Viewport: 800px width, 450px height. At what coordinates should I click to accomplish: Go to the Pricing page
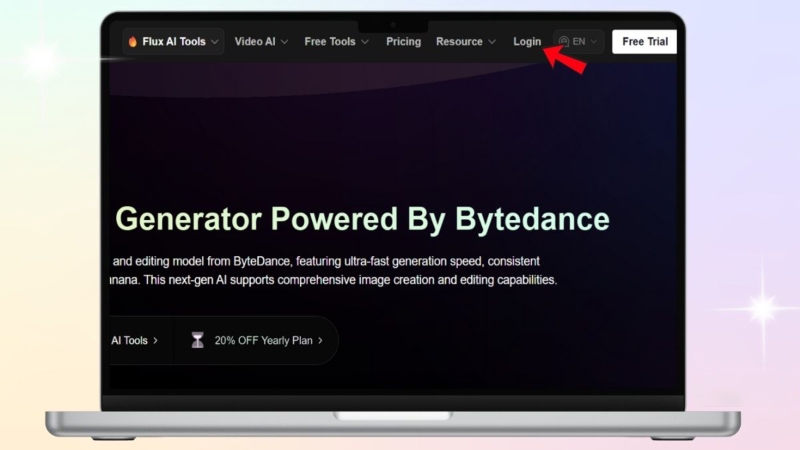[403, 41]
